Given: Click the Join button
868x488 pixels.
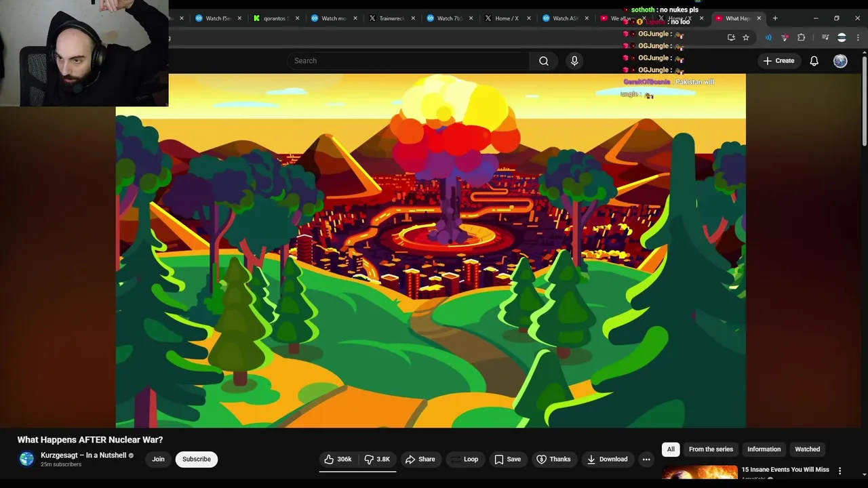Looking at the screenshot, I should tap(158, 459).
